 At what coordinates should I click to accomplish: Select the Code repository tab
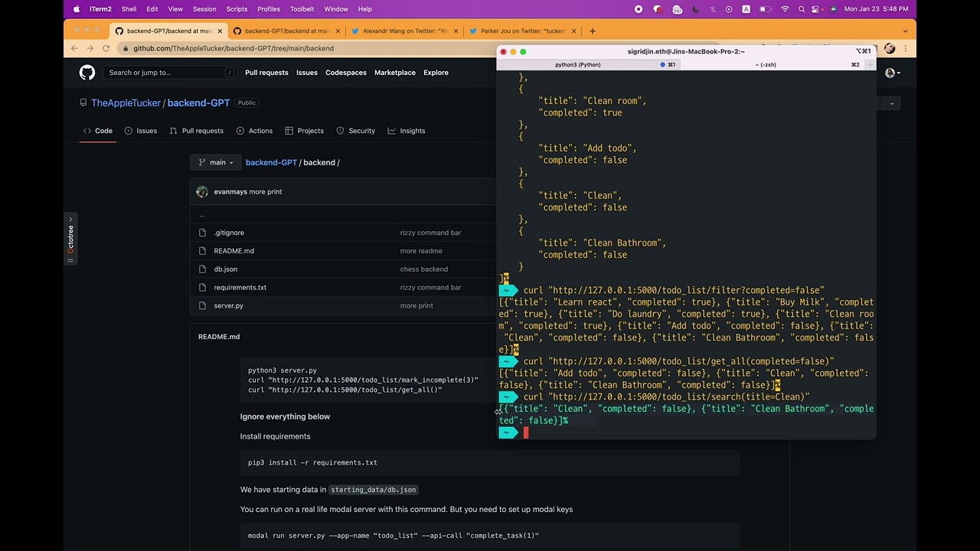point(98,131)
